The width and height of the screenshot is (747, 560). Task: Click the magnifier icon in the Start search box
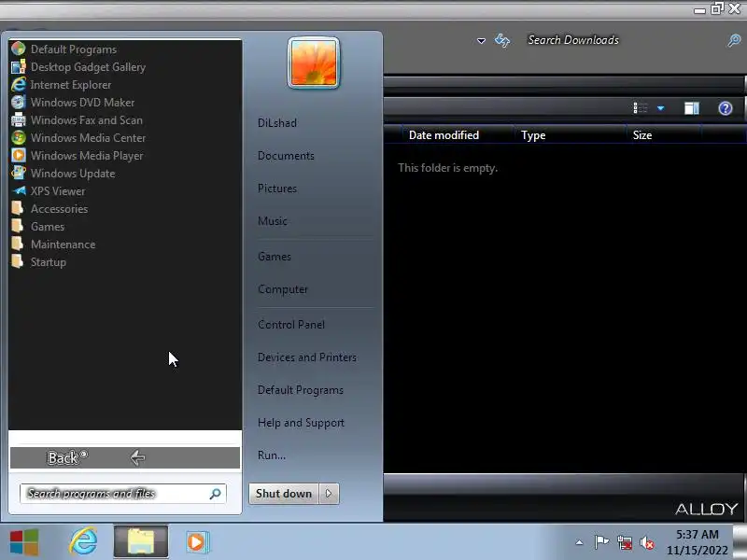point(216,494)
